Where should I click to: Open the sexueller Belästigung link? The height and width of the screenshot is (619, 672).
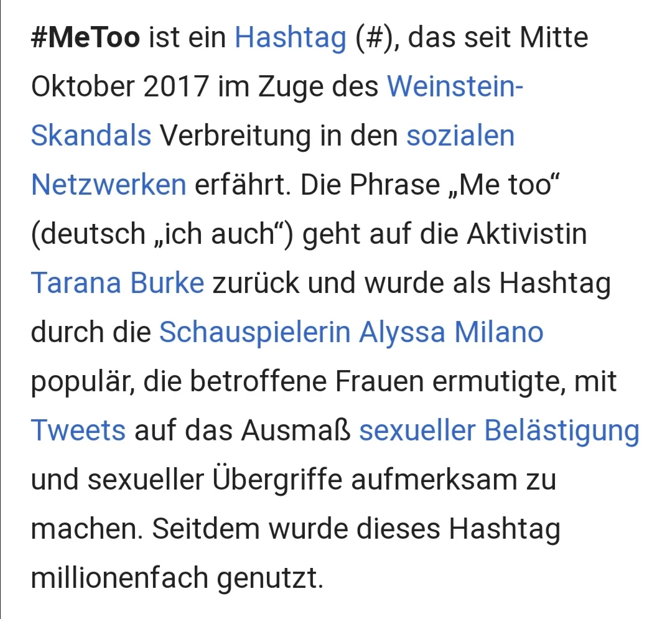[x=499, y=431]
